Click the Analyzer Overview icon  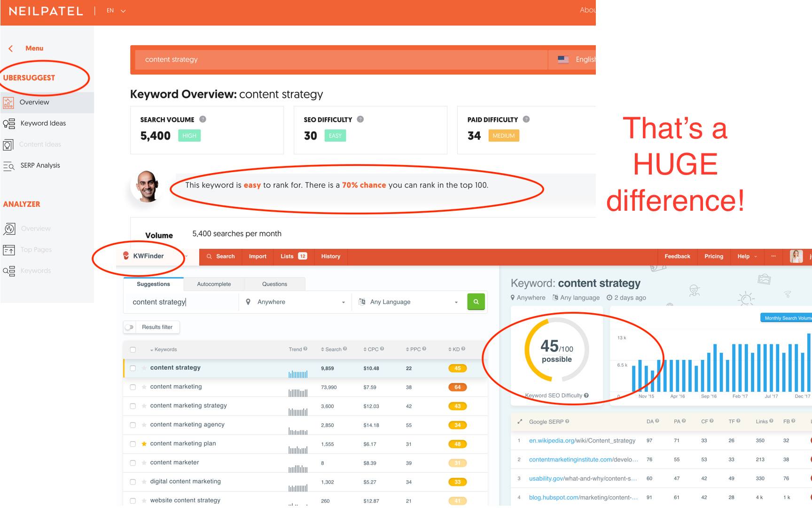(9, 229)
